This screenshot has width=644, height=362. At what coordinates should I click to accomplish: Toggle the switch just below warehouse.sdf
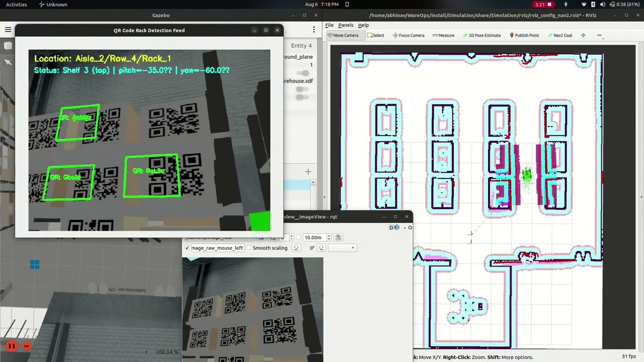pyautogui.click(x=302, y=89)
